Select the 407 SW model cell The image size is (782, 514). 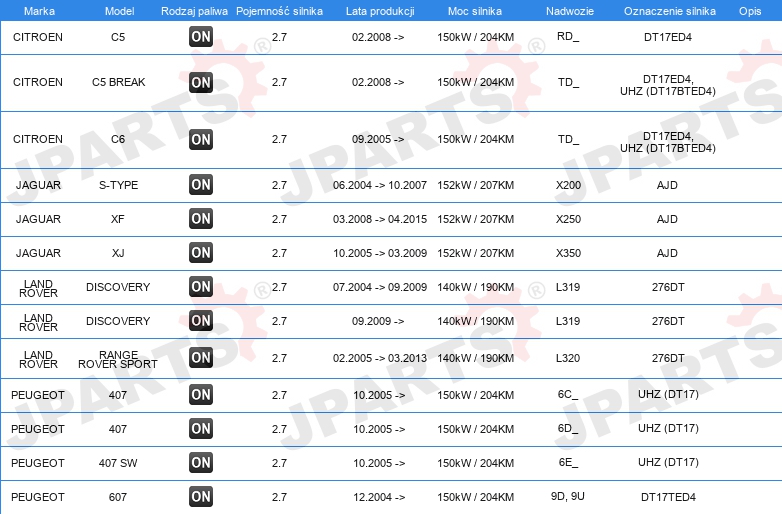pyautogui.click(x=118, y=463)
